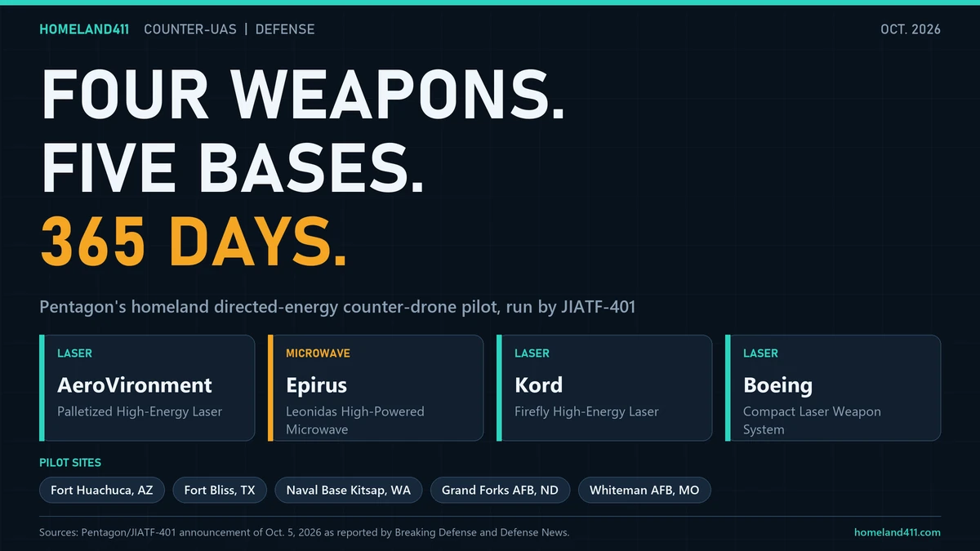
Task: Select the COUNTER-UAS | DEFENSE category text
Action: coord(229,29)
